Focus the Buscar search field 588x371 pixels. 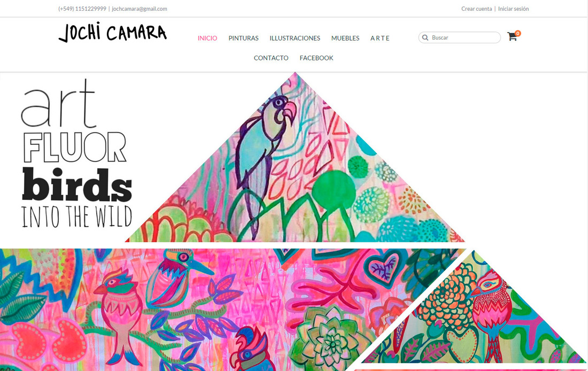click(x=459, y=37)
